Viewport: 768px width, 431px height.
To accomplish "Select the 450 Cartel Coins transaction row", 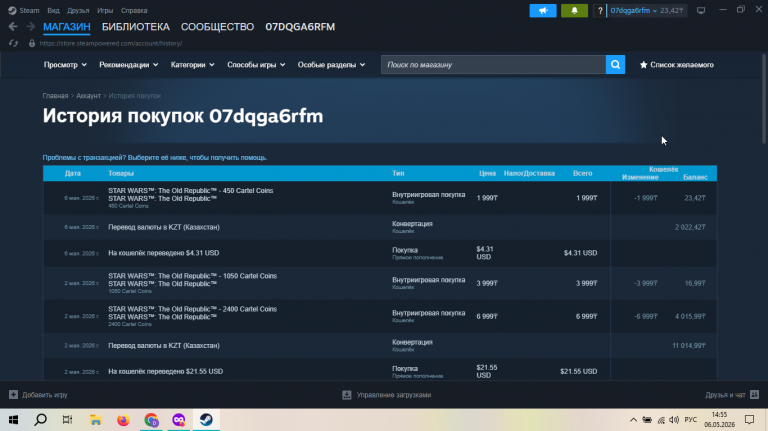I will pos(380,198).
